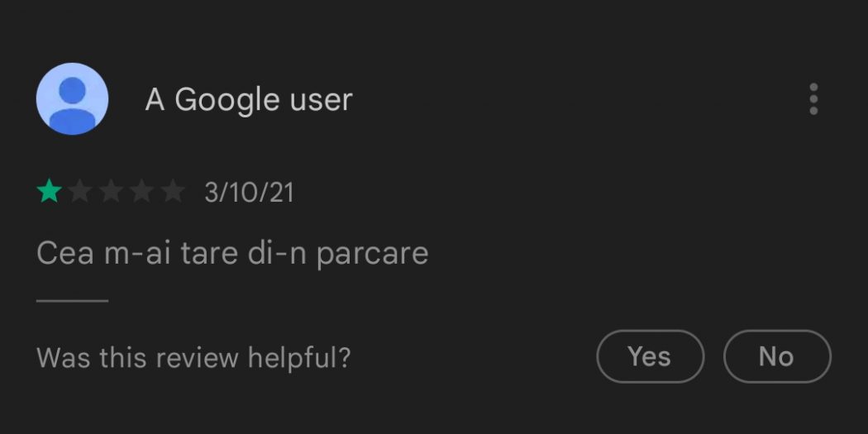Mark the review as helpful with Yes

650,356
